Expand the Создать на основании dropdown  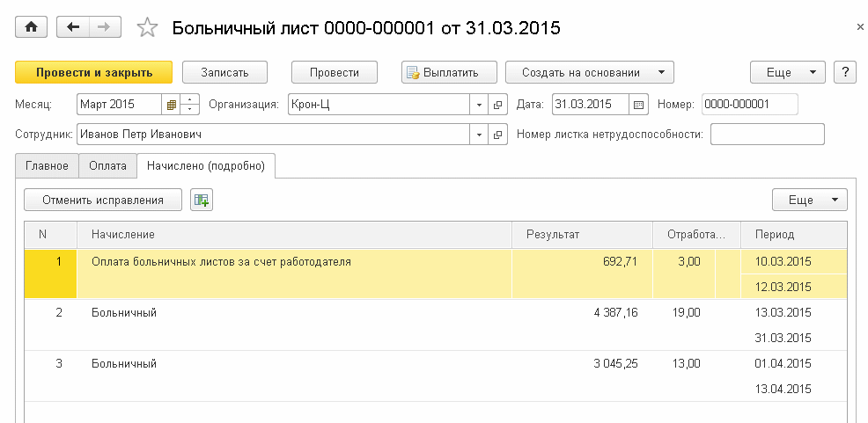[x=590, y=72]
